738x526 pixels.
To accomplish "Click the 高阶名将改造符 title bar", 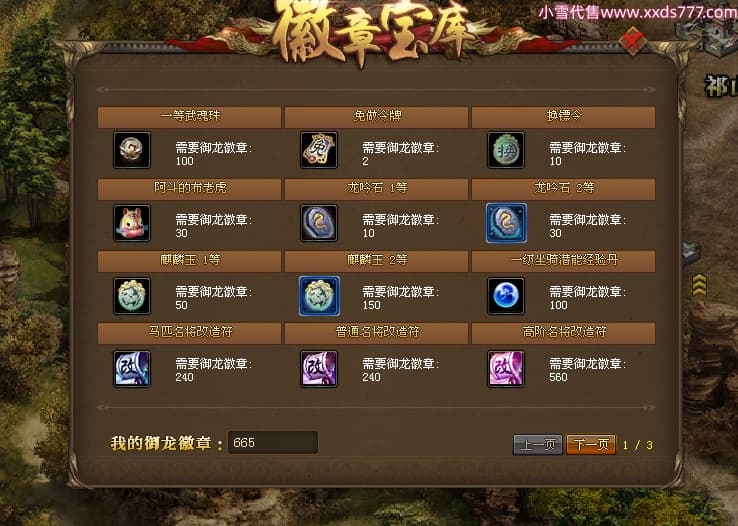I will tap(563, 332).
